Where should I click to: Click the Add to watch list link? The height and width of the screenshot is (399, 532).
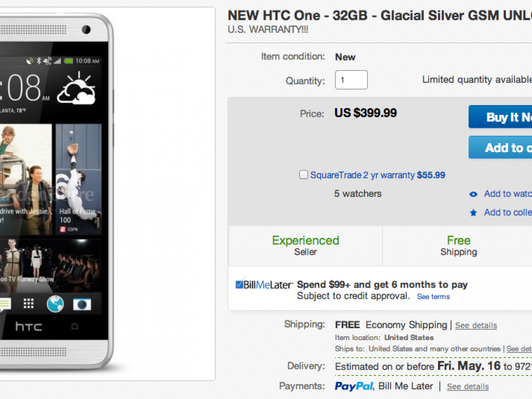(x=508, y=194)
